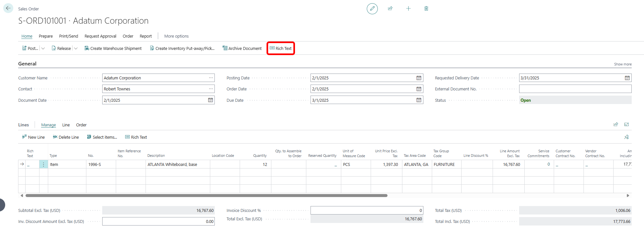
Task: Click Delete Line
Action: click(x=66, y=137)
